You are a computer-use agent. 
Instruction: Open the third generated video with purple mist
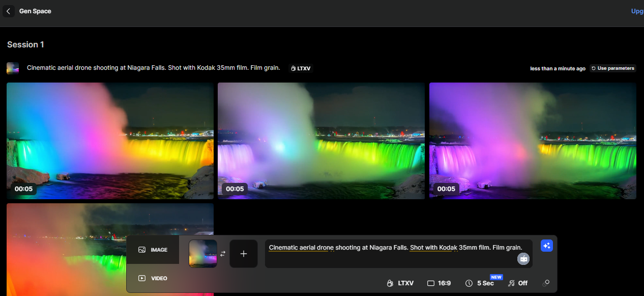coord(533,141)
